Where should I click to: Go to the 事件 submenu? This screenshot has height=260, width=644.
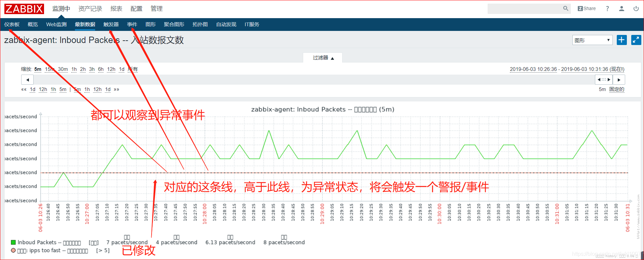pyautogui.click(x=132, y=25)
